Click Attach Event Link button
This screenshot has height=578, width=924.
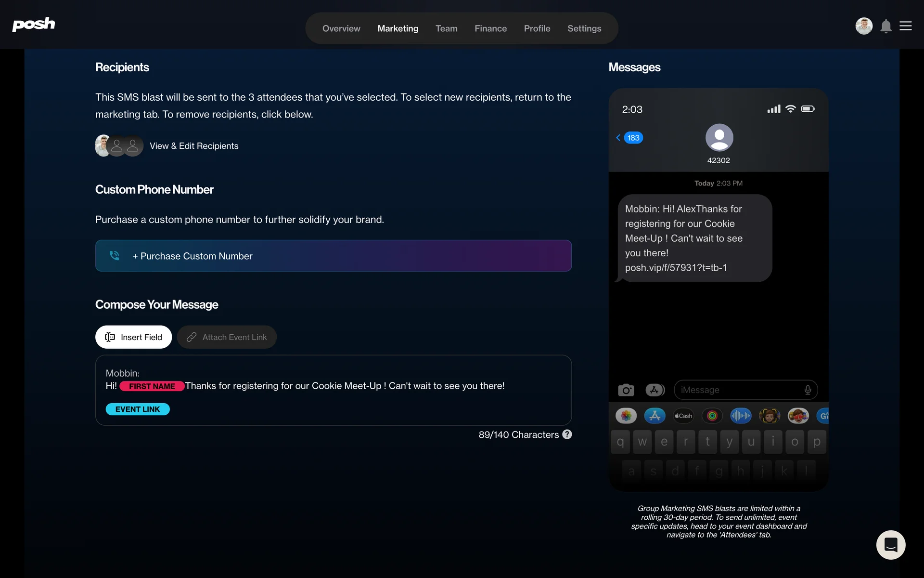(x=227, y=337)
